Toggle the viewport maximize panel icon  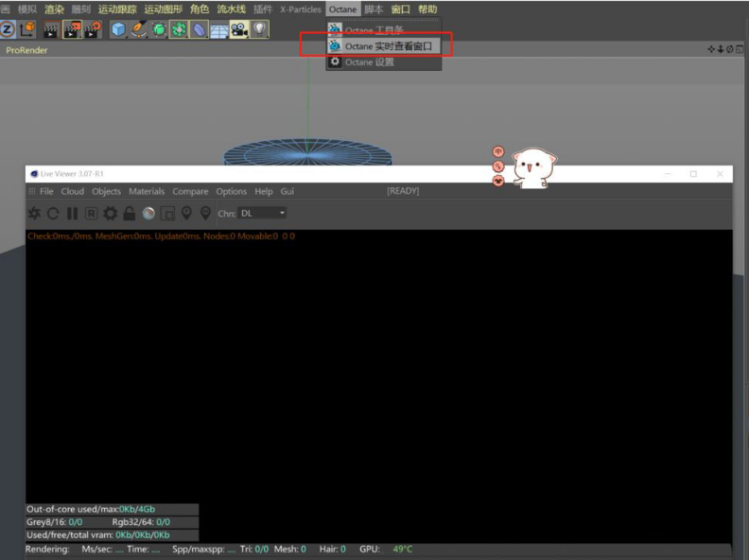tap(740, 49)
